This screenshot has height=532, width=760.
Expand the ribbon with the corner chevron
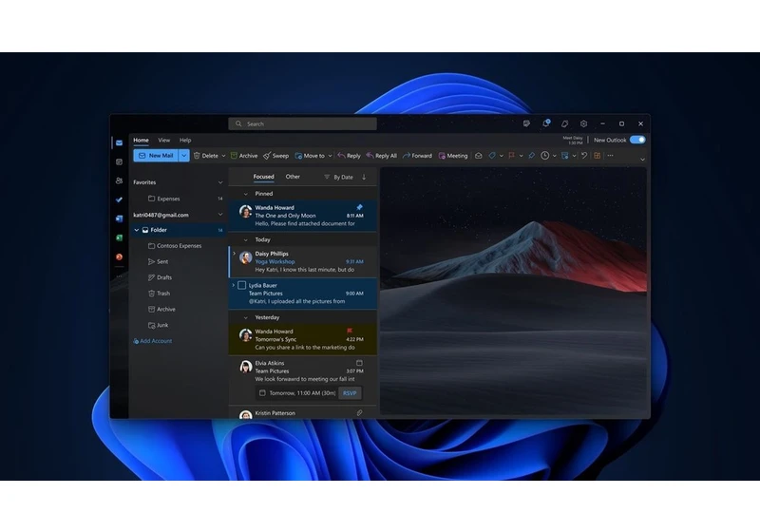642,160
